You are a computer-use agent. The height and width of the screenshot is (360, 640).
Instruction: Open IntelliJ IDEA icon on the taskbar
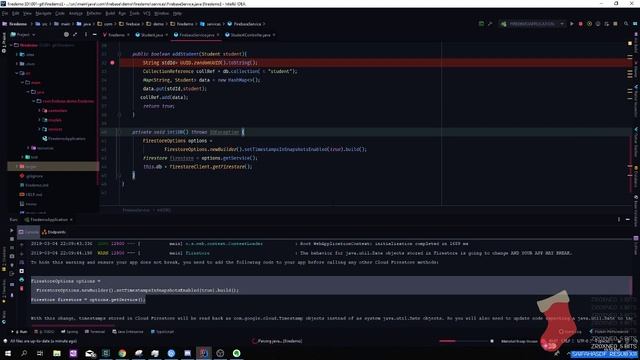click(x=203, y=353)
